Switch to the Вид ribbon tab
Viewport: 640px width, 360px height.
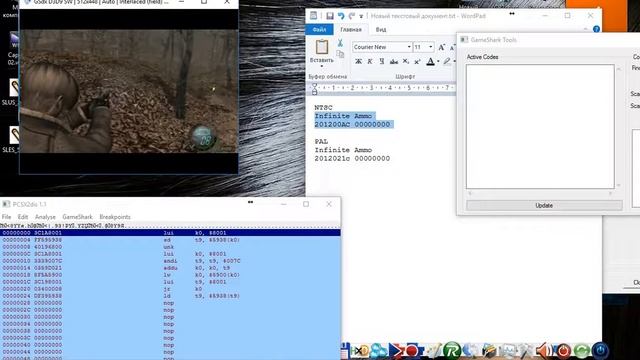click(381, 29)
